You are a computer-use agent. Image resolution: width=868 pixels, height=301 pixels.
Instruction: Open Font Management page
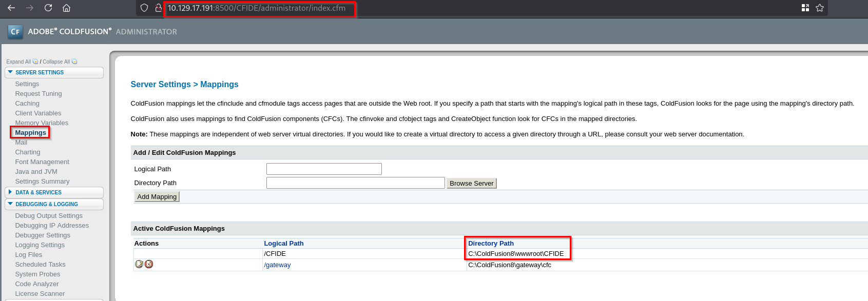(42, 162)
